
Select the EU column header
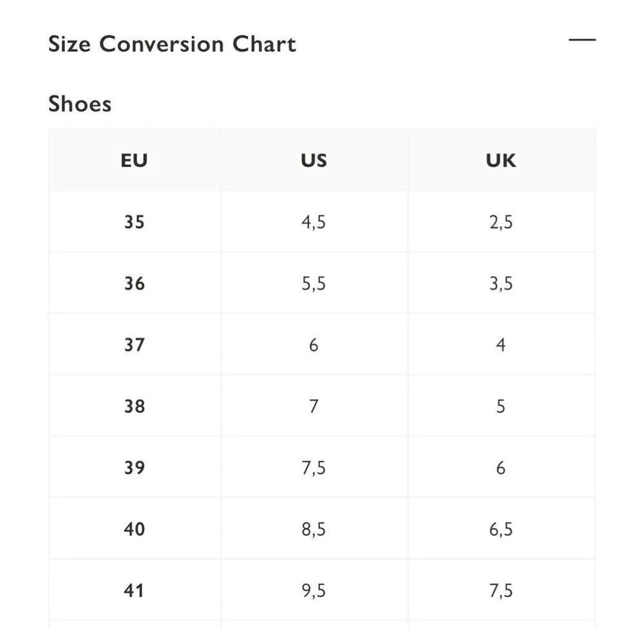[x=134, y=160]
